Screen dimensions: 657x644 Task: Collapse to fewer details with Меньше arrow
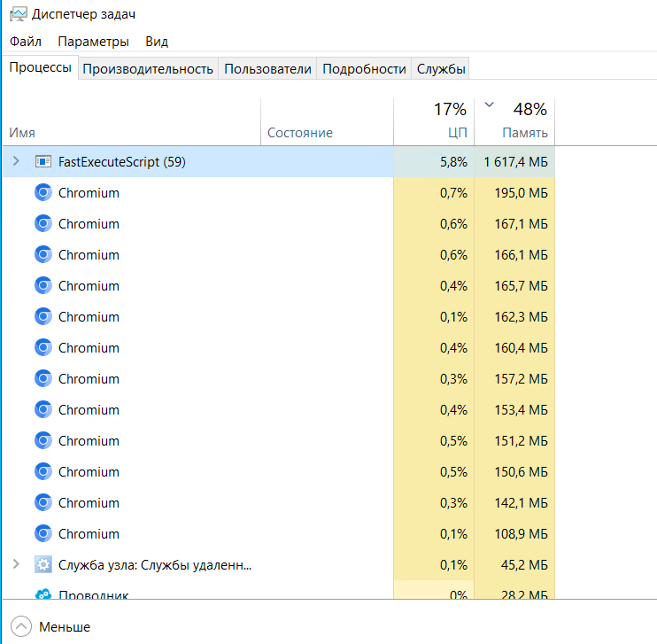22,627
